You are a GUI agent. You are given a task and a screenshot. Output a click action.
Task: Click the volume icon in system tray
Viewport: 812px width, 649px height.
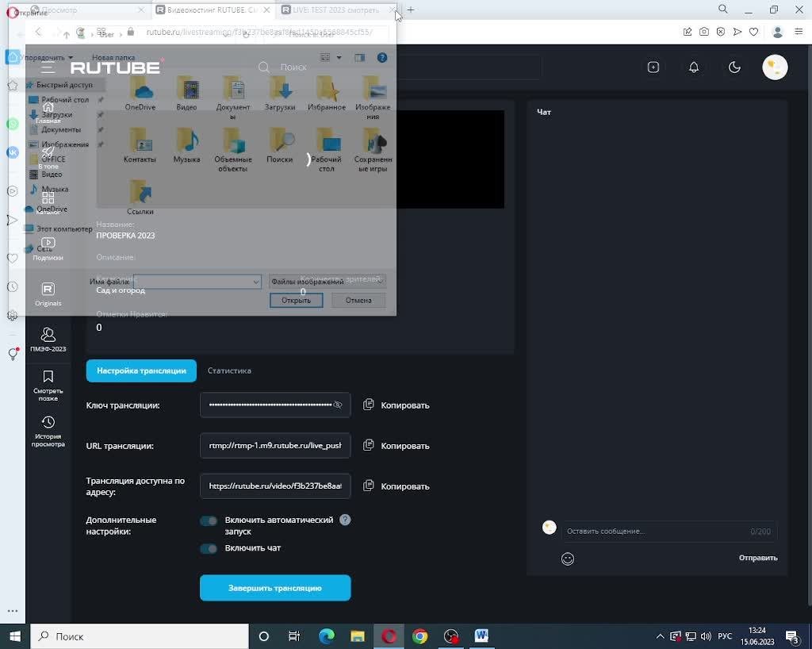[705, 636]
